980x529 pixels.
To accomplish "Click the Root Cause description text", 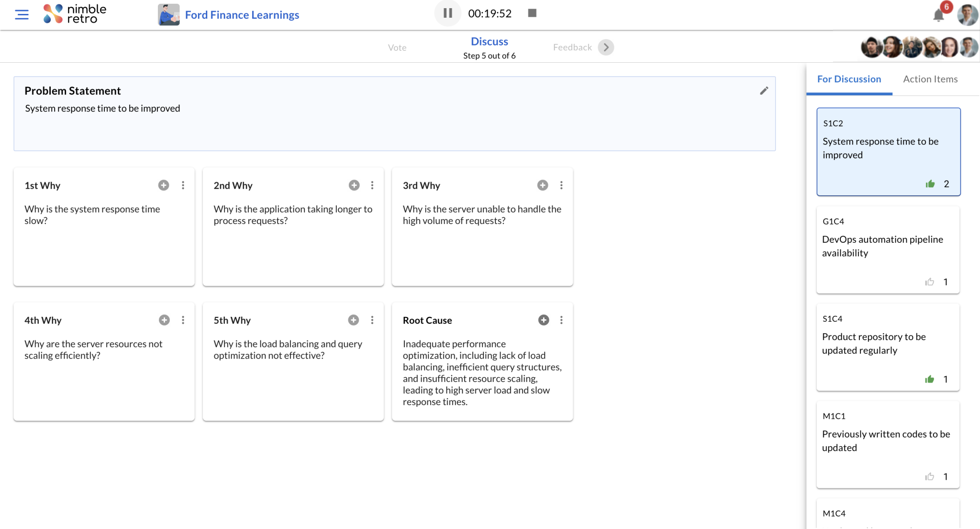I will (482, 373).
